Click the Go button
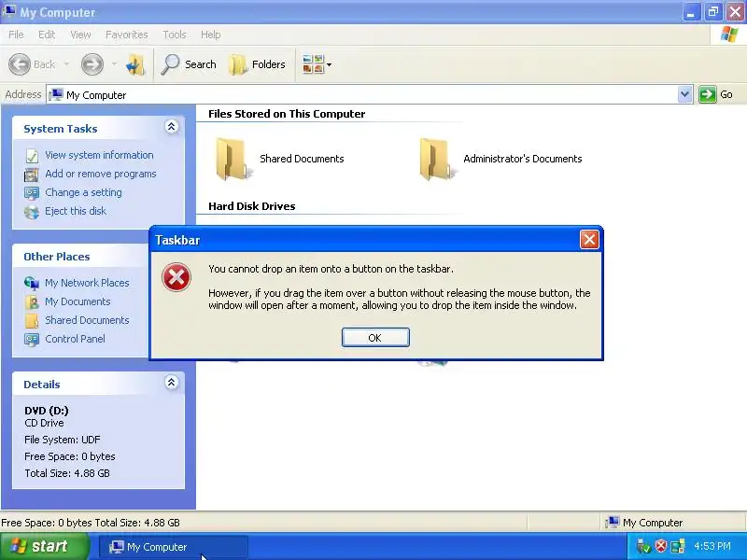Viewport: 747px width, 560px height. coord(716,94)
